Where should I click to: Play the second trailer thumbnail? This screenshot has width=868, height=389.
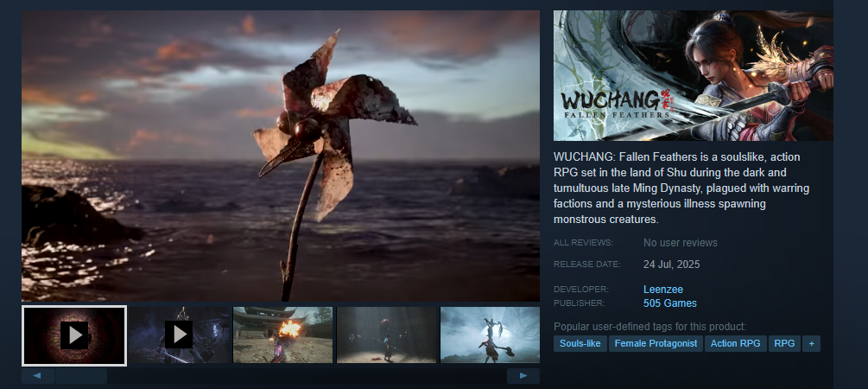[179, 335]
